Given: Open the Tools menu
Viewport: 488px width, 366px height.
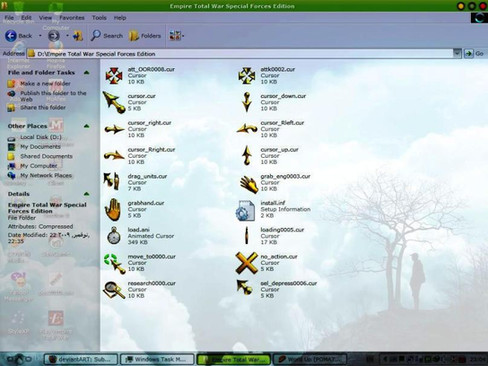Looking at the screenshot, I should [99, 18].
